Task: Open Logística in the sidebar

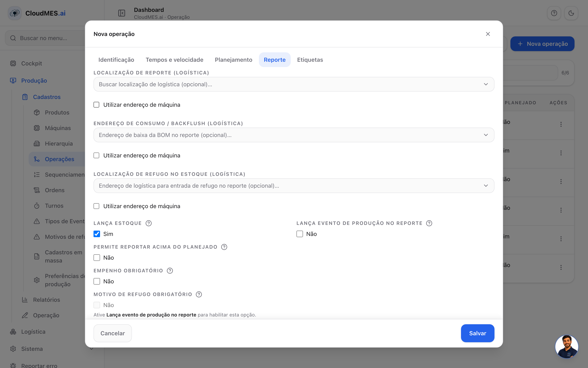Action: (x=33, y=332)
